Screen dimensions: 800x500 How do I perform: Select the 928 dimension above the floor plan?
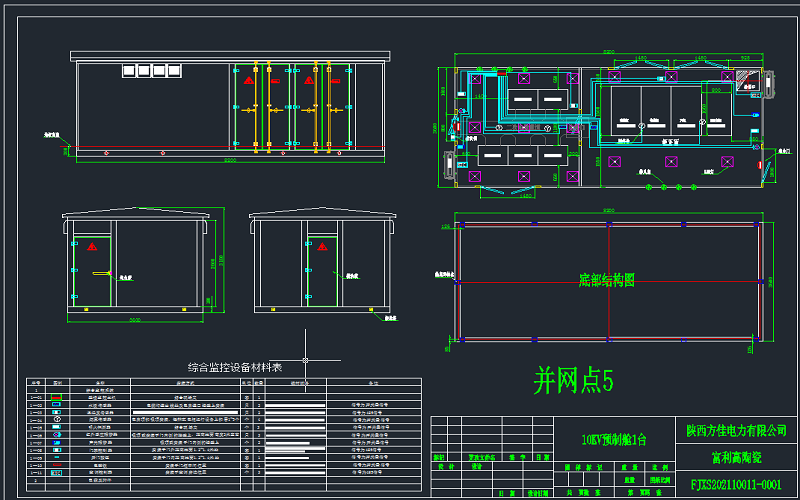coord(744,58)
